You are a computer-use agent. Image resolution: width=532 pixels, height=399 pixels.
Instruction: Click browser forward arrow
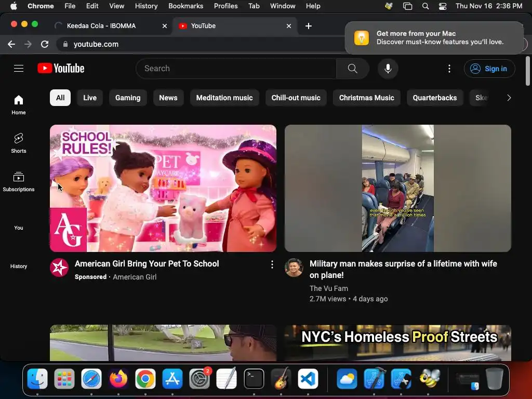point(28,44)
